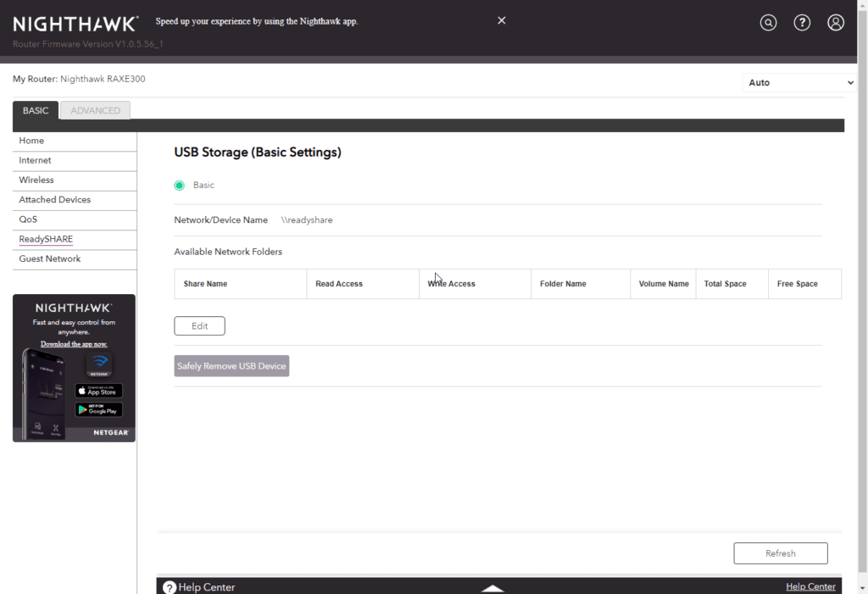Screen dimensions: 868x594
Task: Click the Google Play download badge
Action: [x=98, y=409]
